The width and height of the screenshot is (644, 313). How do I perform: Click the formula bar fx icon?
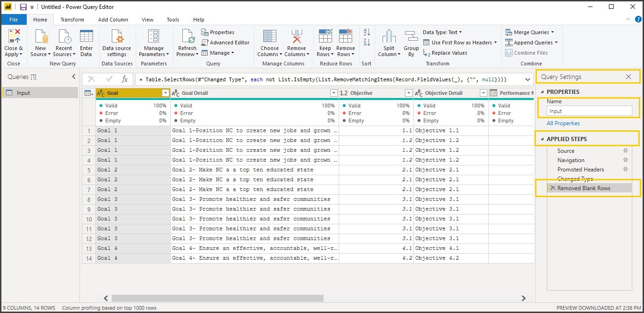point(125,79)
